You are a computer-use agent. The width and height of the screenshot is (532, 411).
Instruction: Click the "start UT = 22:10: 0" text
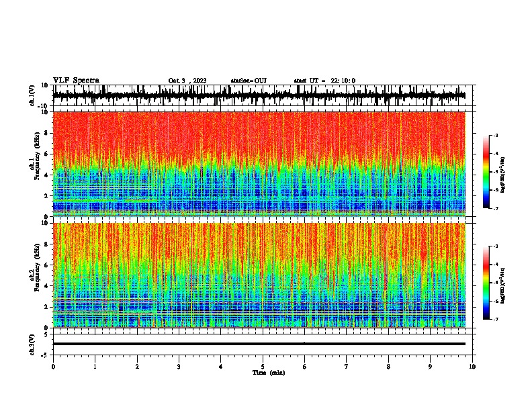pyautogui.click(x=324, y=81)
